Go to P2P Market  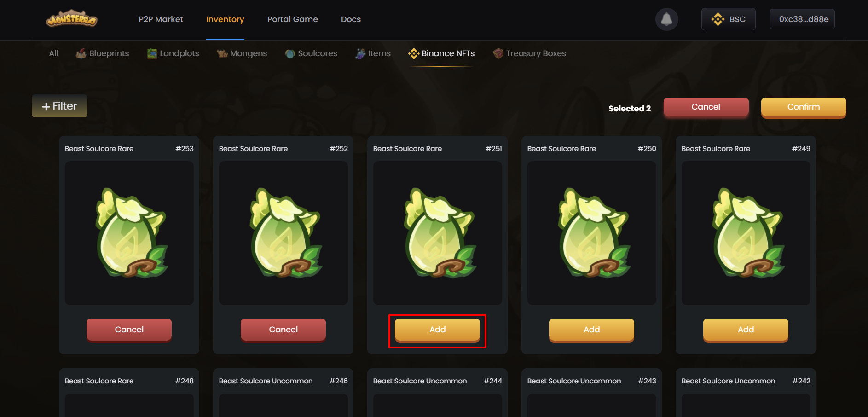point(161,19)
